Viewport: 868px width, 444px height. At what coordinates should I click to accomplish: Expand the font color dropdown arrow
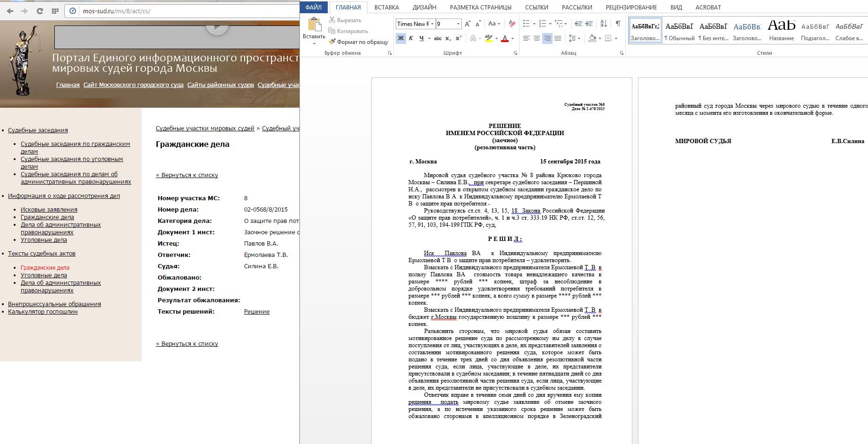click(x=512, y=38)
